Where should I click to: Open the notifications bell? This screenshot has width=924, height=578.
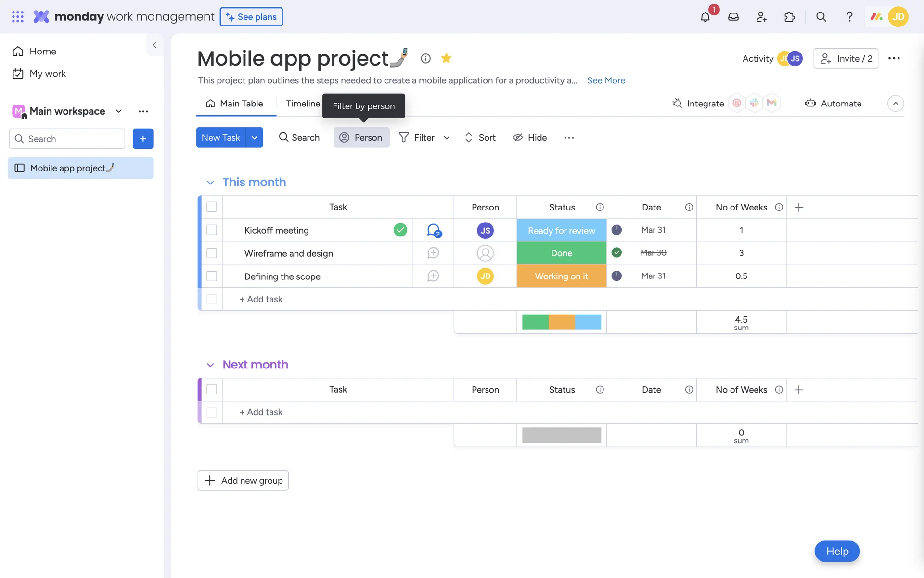coord(705,17)
